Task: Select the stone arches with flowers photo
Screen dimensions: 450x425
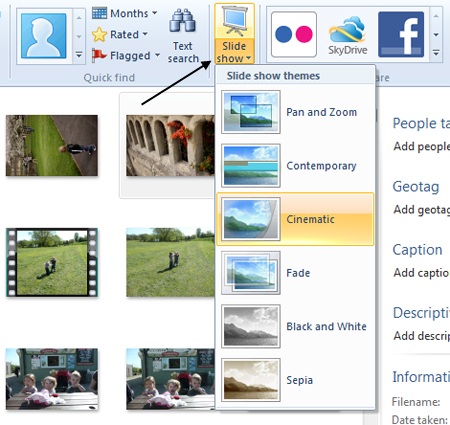Action: [170, 145]
